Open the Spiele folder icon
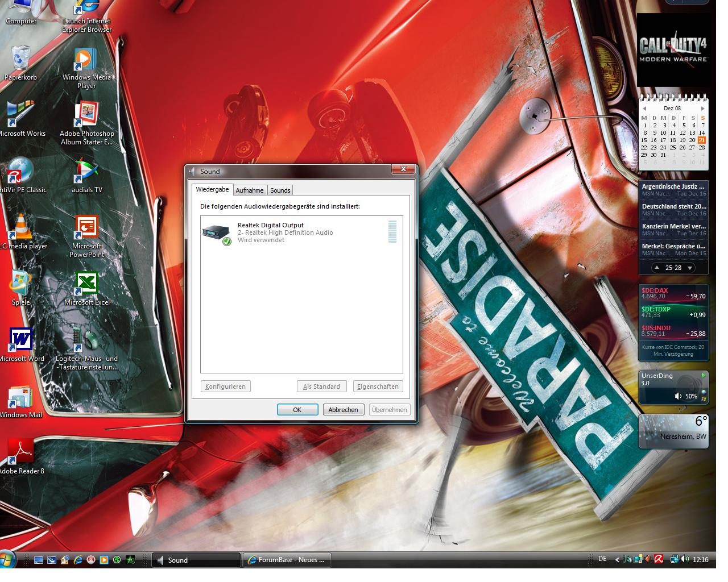The width and height of the screenshot is (728, 582). pos(20,288)
